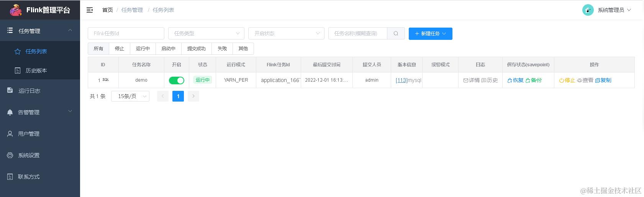The height and width of the screenshot is (197, 644).
Task: Open 运行日志 in the sidebar
Action: point(40,90)
